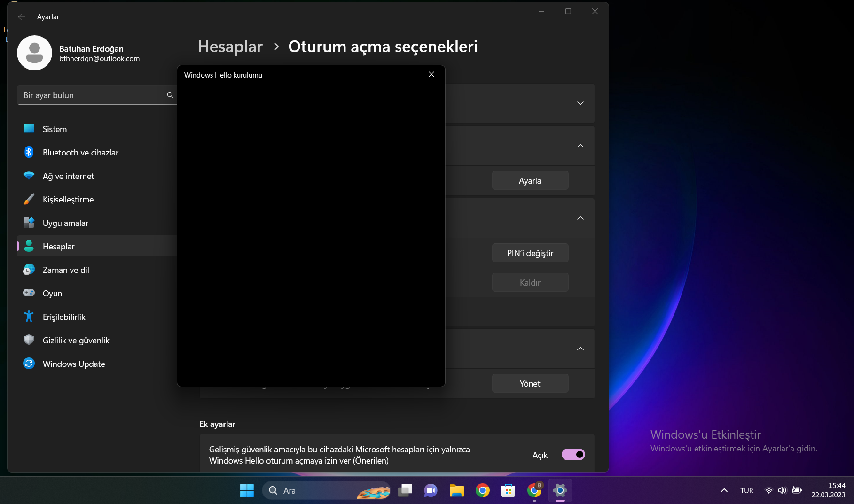Focus the 'Bir ayar bulun' search field
Screen dimensions: 854x504
pyautogui.click(x=96, y=95)
